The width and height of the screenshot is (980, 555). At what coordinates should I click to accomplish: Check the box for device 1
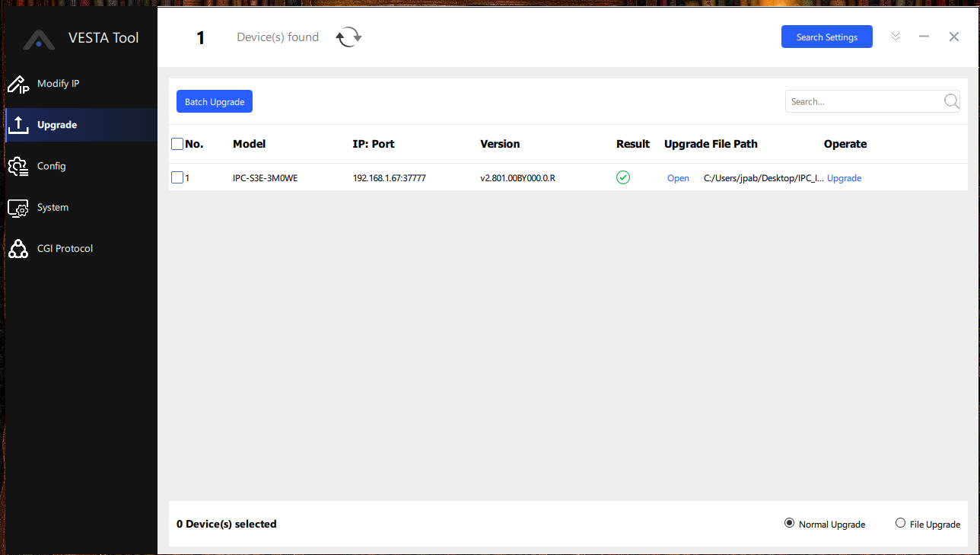coord(177,177)
